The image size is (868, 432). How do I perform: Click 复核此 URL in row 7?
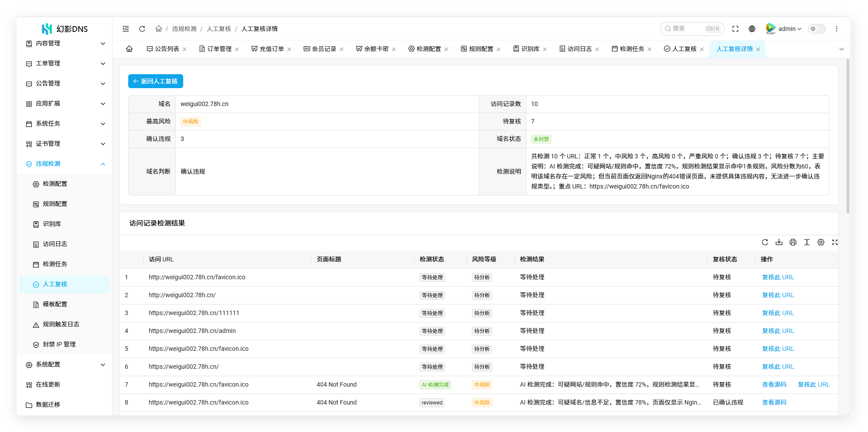coord(813,384)
